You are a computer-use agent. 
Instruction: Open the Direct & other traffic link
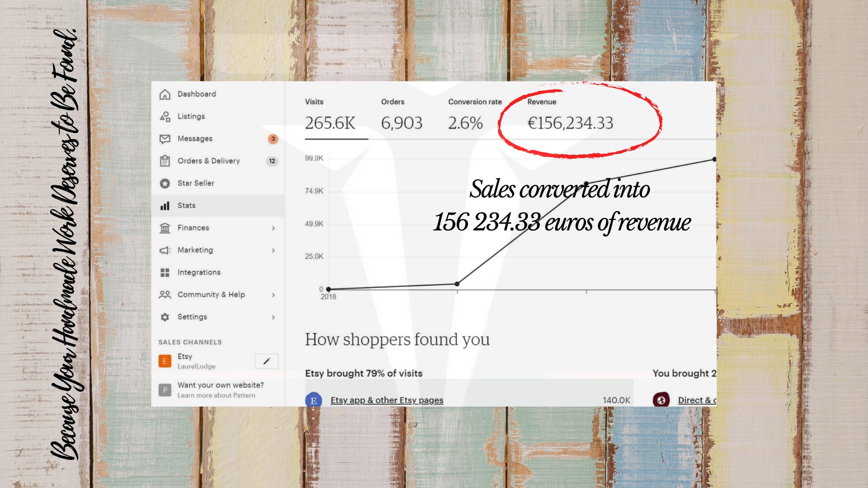pos(697,400)
